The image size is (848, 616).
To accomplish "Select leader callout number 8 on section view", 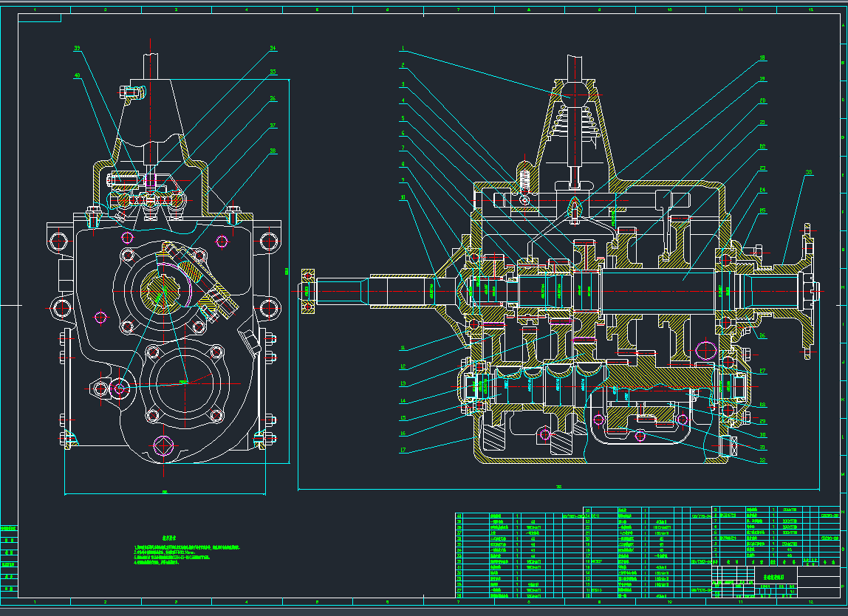I will pos(403,165).
